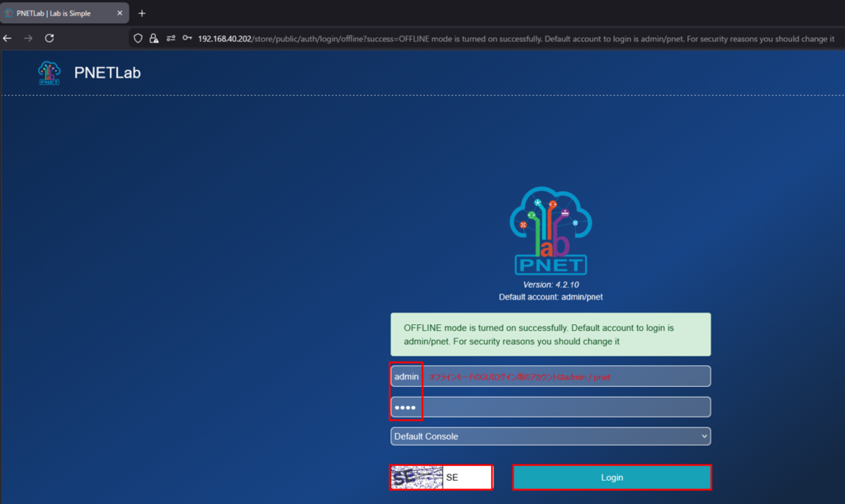Open the site permissions icon in address bar
This screenshot has width=845, height=504.
[171, 38]
